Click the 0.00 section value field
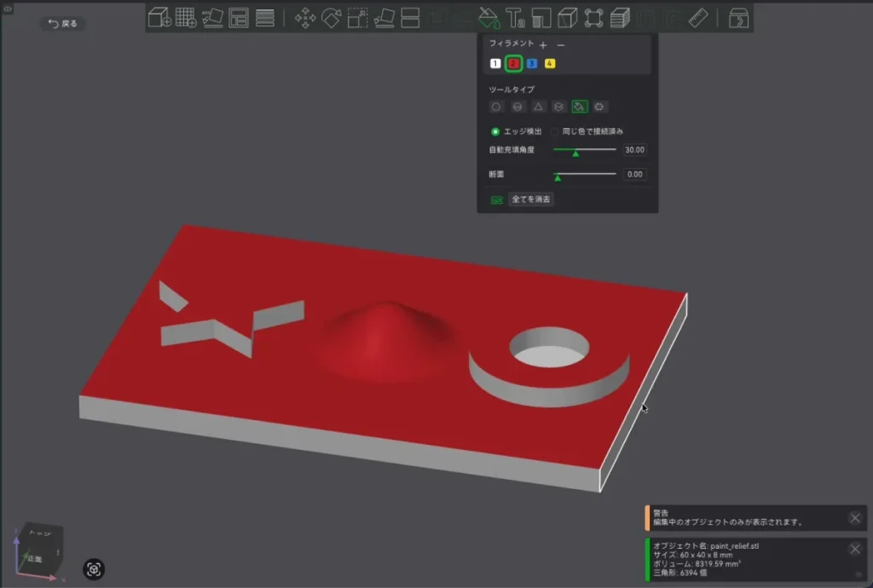Image resolution: width=873 pixels, height=588 pixels. click(634, 174)
